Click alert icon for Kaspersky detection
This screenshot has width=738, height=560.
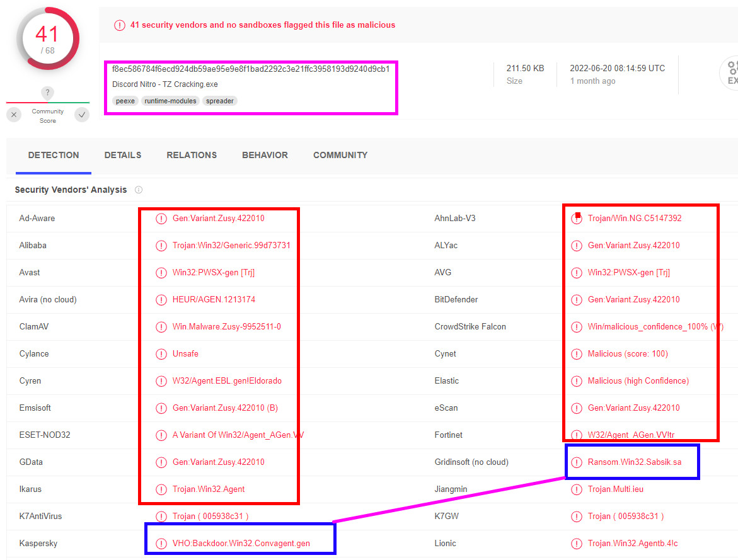tap(161, 544)
